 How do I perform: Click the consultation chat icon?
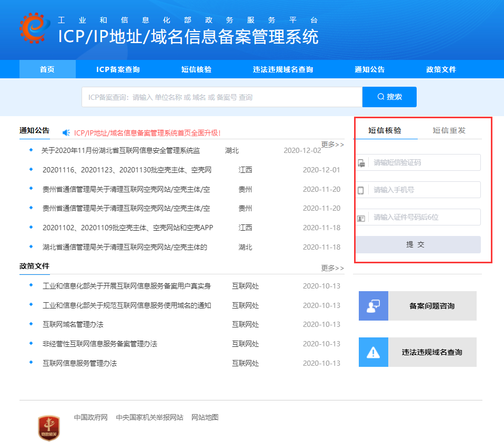point(373,306)
